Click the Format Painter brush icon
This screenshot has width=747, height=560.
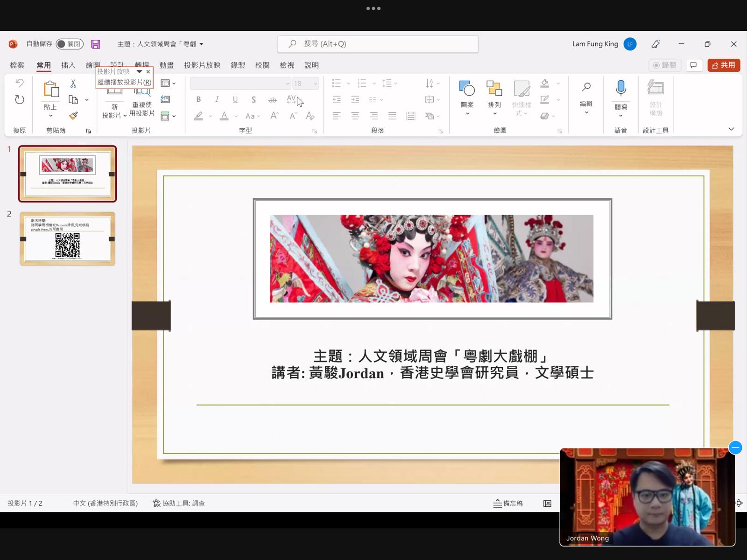(73, 115)
